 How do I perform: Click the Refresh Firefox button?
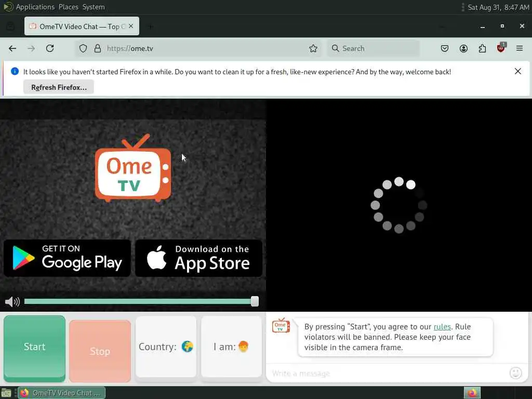59,87
